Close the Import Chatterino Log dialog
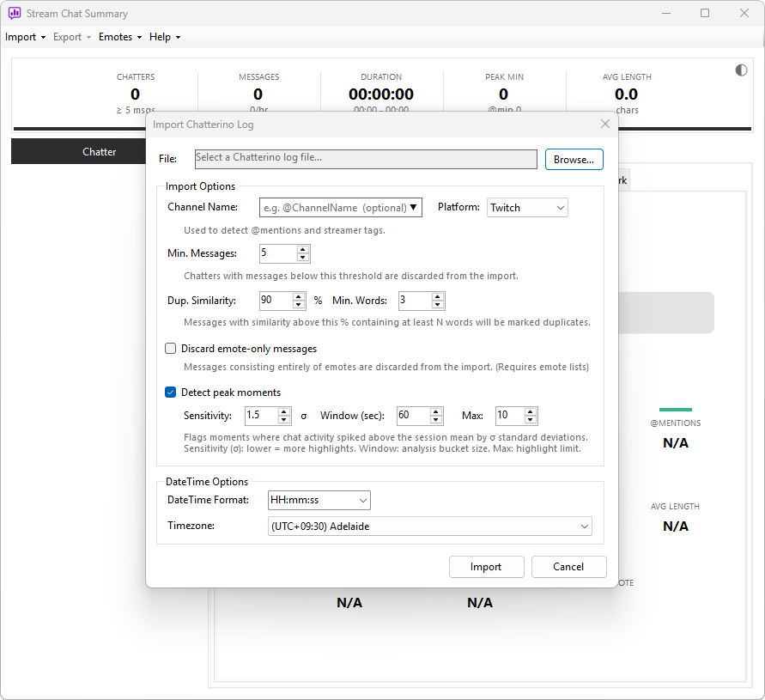This screenshot has height=700, width=765. (605, 124)
